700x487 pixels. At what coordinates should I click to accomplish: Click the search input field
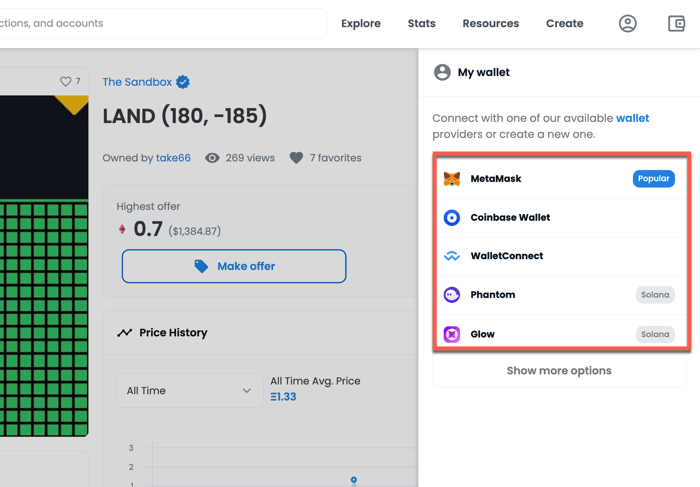160,23
